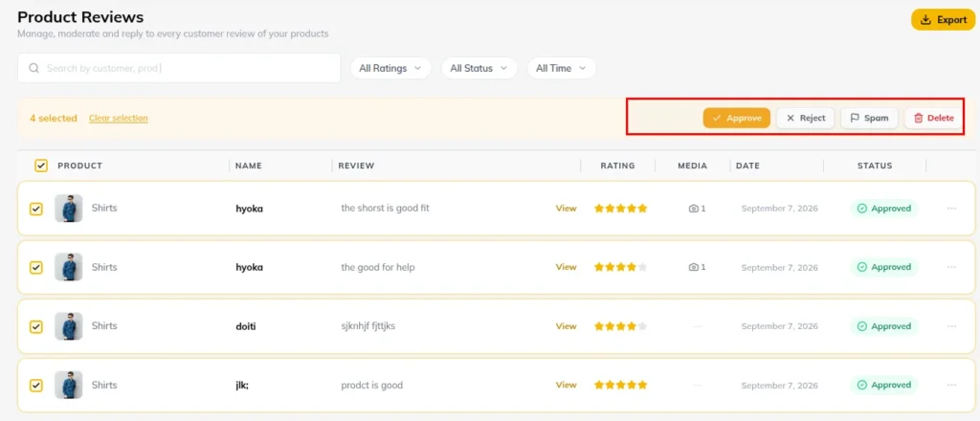980x421 pixels.
Task: Mark selected reviews as Spam
Action: (x=869, y=118)
